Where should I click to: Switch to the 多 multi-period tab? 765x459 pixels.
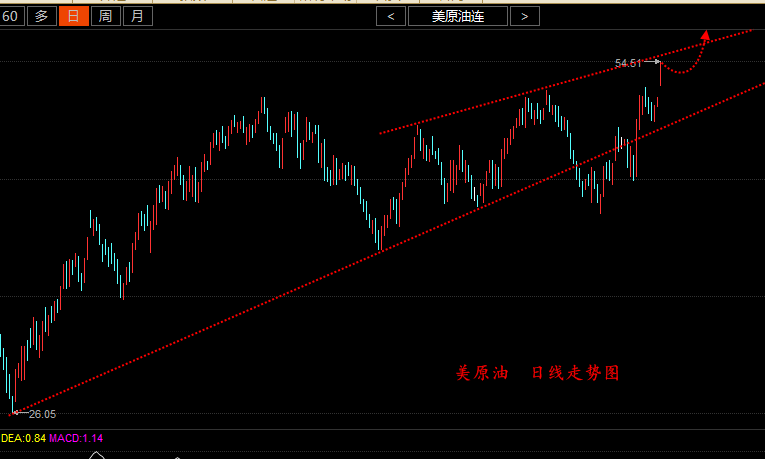(41, 16)
